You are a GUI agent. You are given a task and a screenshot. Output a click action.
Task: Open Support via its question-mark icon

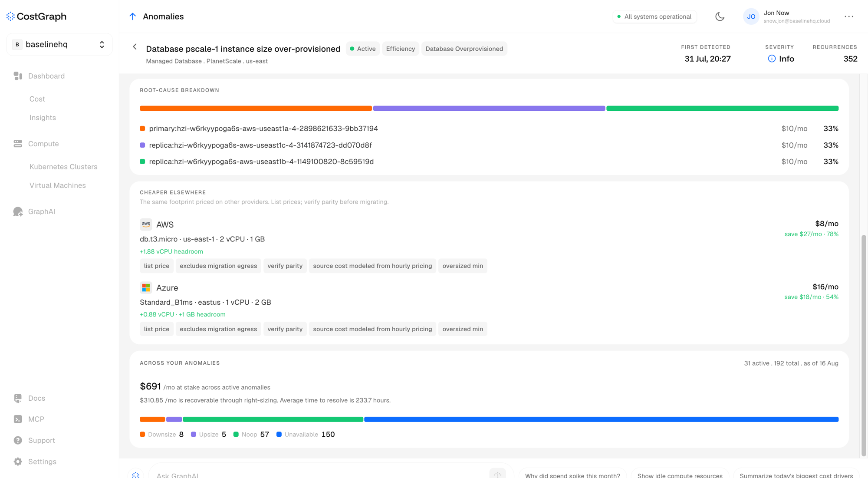pyautogui.click(x=18, y=440)
